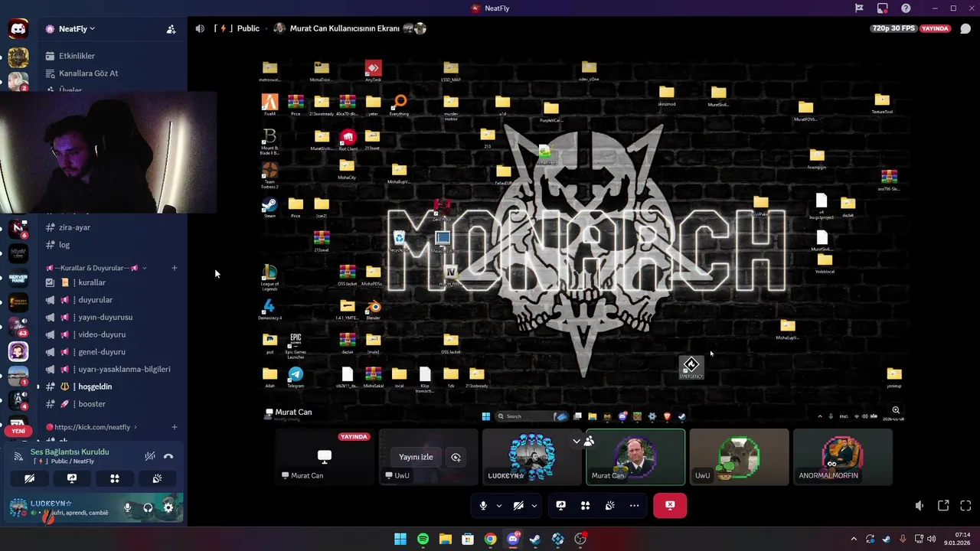Zoom stream using the magnifier icon

[x=896, y=410]
